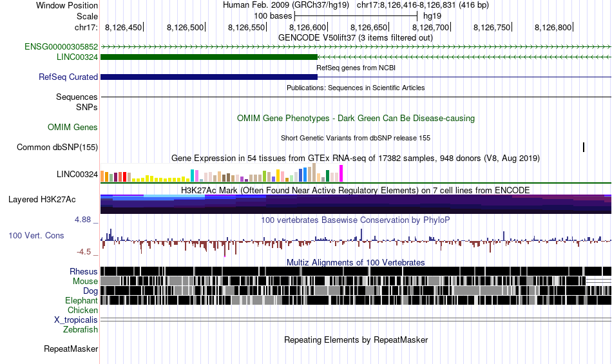
Task: Click the ENSG00000305852 gene label
Action: click(61, 47)
